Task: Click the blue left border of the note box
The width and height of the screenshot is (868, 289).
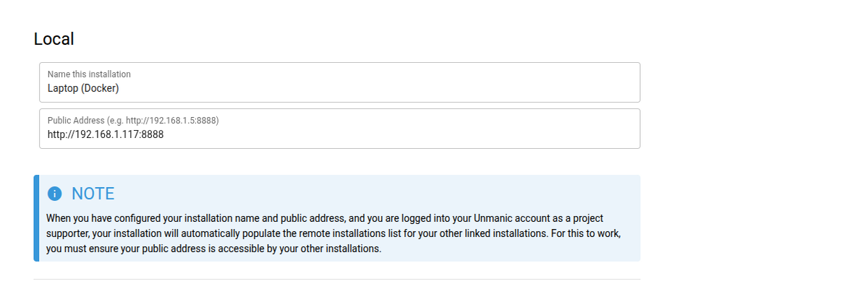Action: pyautogui.click(x=36, y=217)
